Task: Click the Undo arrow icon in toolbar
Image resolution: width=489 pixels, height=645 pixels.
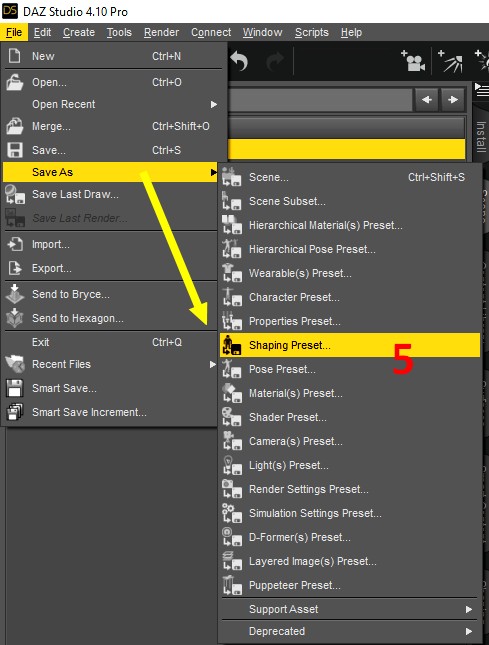Action: 239,61
